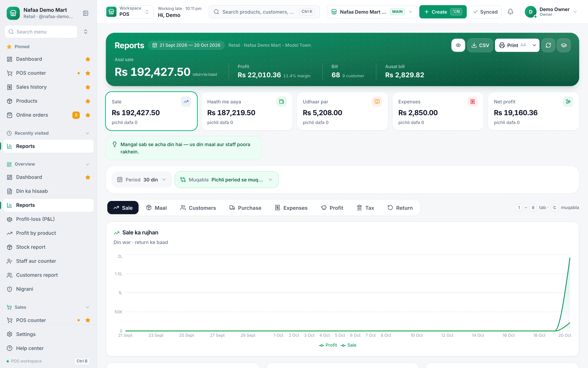
Task: Switch to the Purchase tab
Action: [245, 208]
